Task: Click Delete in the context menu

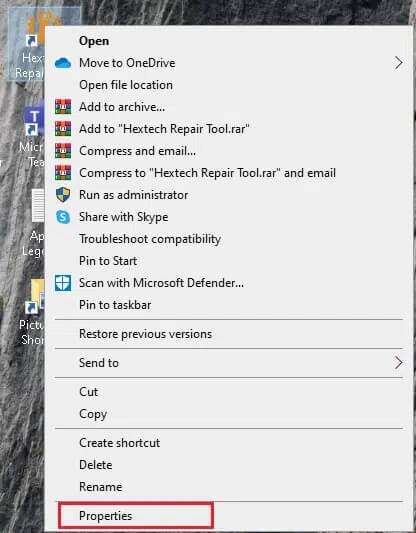Action: pyautogui.click(x=96, y=465)
